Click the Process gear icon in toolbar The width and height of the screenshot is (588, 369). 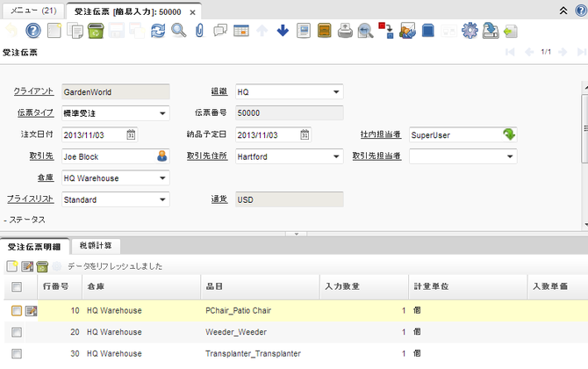(470, 31)
